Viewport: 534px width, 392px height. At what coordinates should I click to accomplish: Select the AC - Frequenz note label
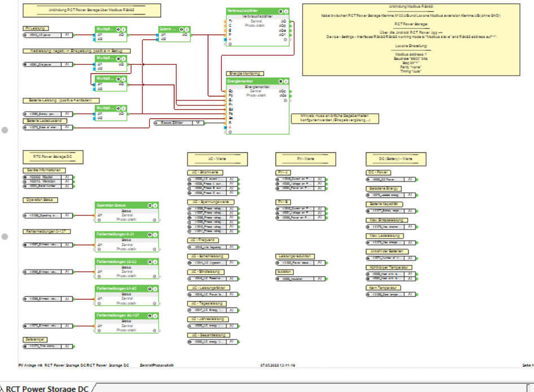pyautogui.click(x=203, y=240)
